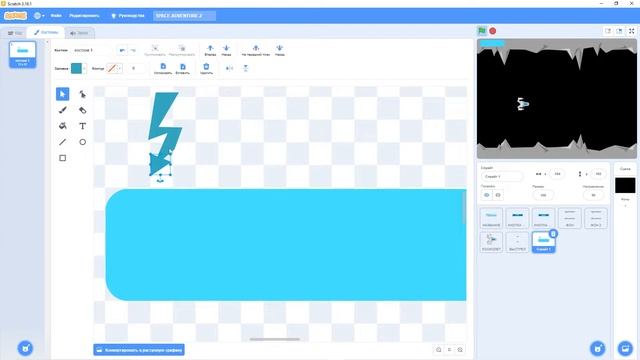Move shape Backward one layer

pyautogui.click(x=226, y=51)
